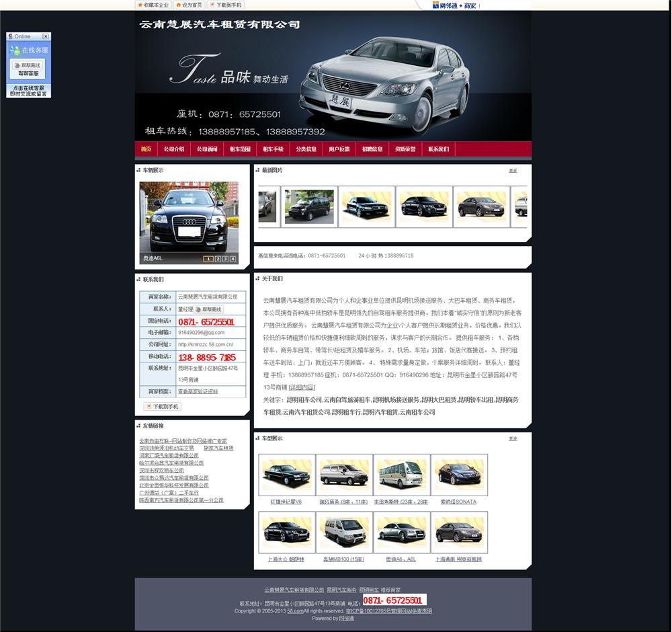
Task: Open the 租车范围 navigation tab
Action: (x=240, y=149)
